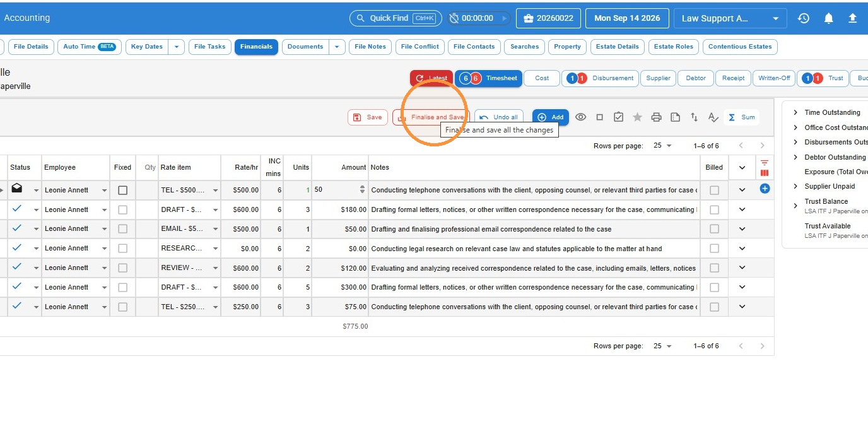Expand the Supplier Unpaid section
The height and width of the screenshot is (424, 868).
pos(795,186)
